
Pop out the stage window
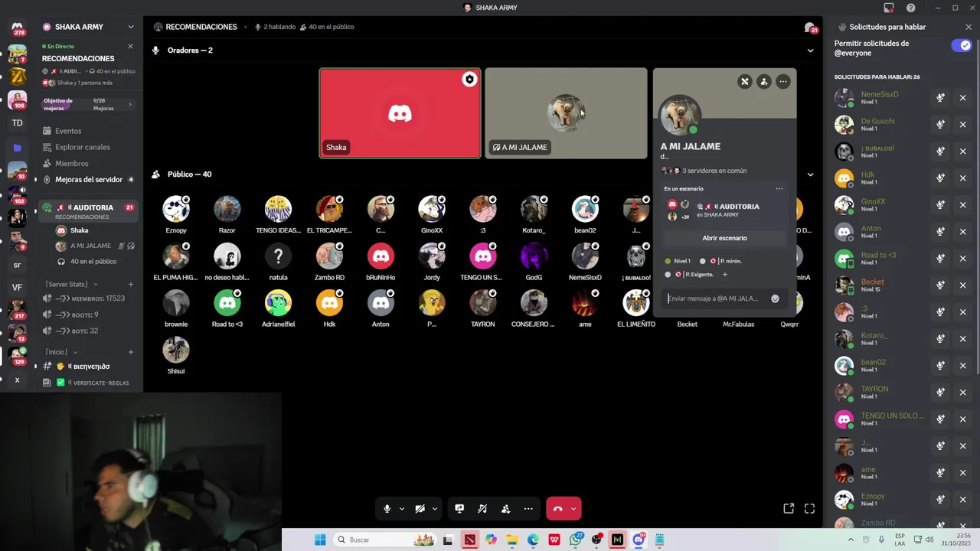pos(789,508)
